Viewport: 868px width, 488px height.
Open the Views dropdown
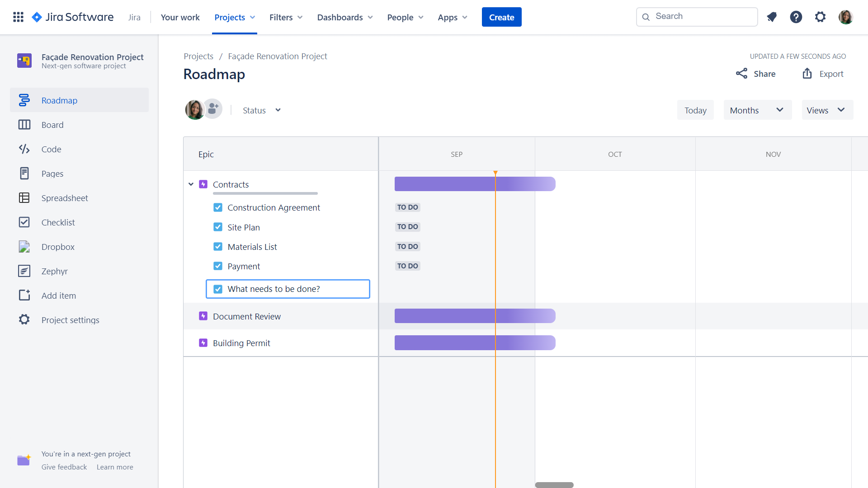(827, 110)
